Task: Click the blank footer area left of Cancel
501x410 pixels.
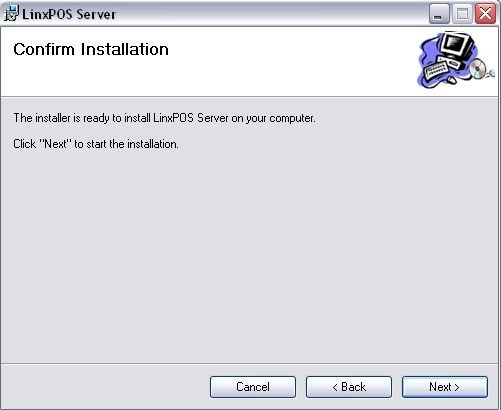Action: click(x=103, y=387)
